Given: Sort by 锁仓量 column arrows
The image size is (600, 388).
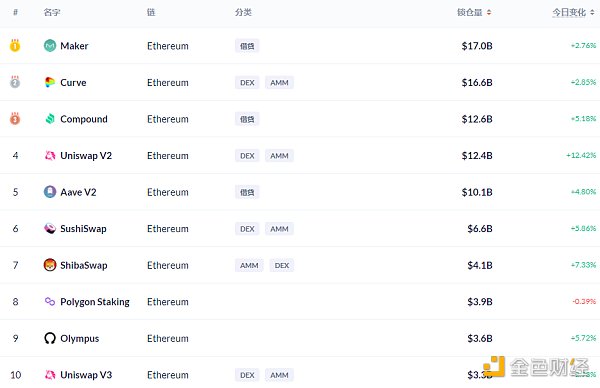Looking at the screenshot, I should click(489, 13).
